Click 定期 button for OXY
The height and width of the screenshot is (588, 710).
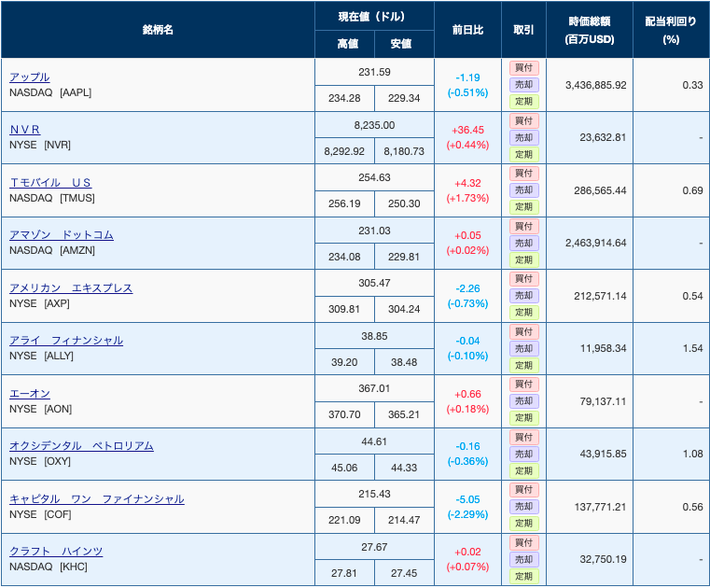[524, 471]
